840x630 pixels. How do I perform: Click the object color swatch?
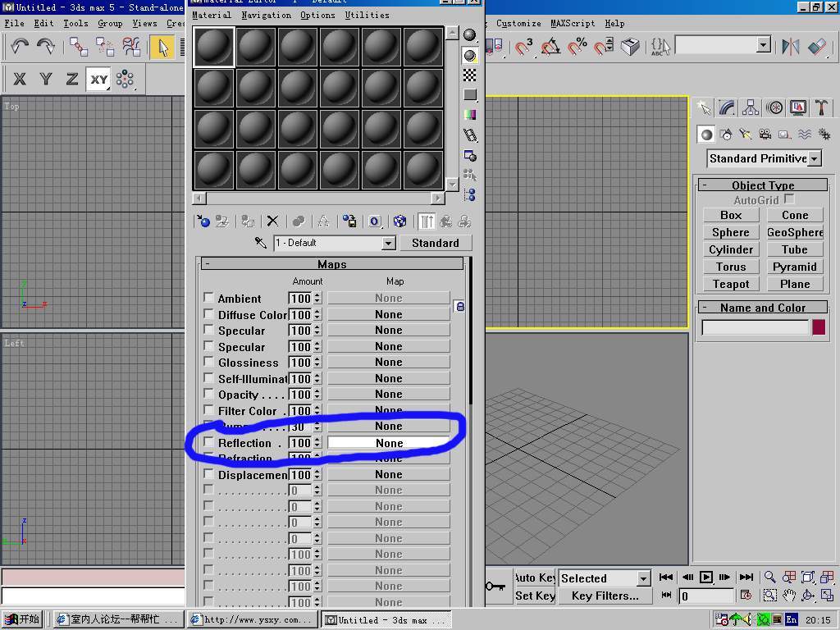(x=818, y=327)
